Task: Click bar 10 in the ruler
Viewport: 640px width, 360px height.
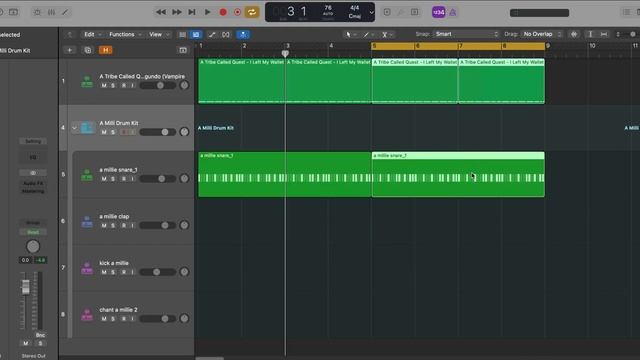Action: [592, 46]
